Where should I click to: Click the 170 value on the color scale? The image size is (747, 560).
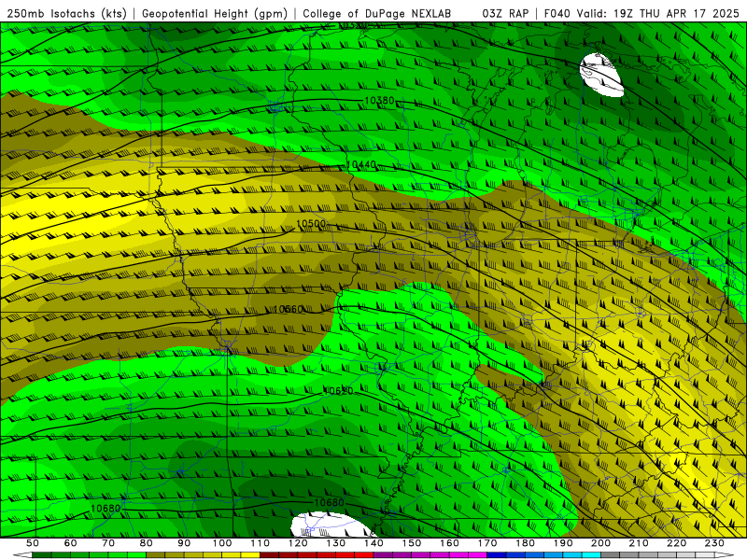487,543
